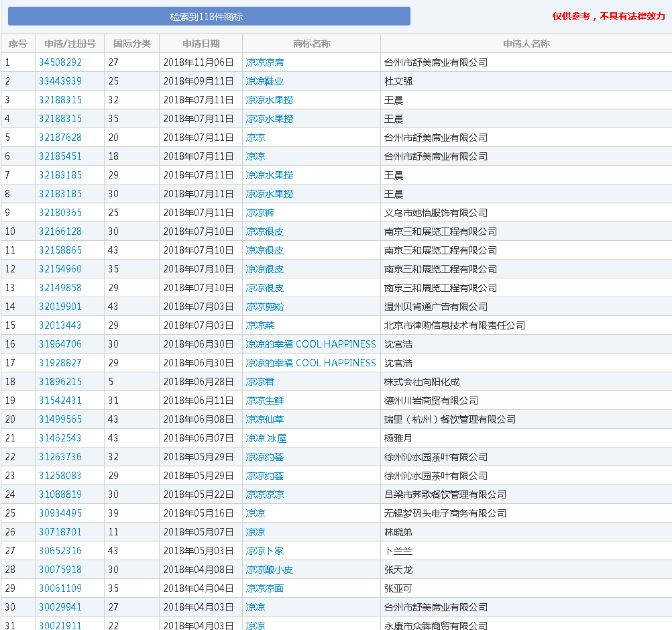
Task: Select registration number 31542431
Action: [60, 401]
